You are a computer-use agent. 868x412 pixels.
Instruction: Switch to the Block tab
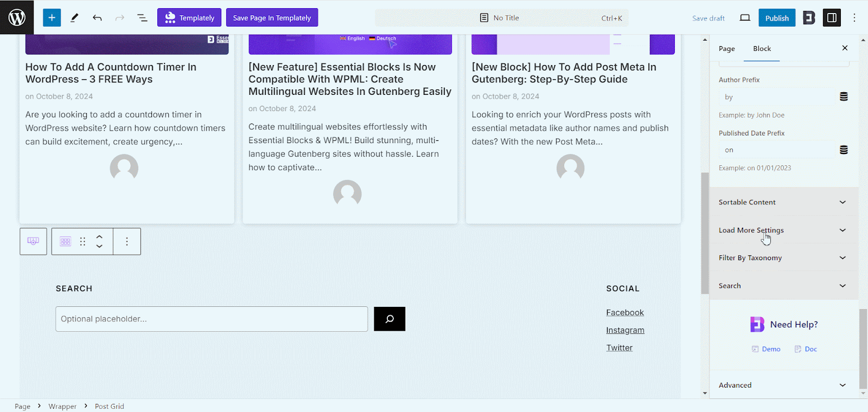coord(762,49)
